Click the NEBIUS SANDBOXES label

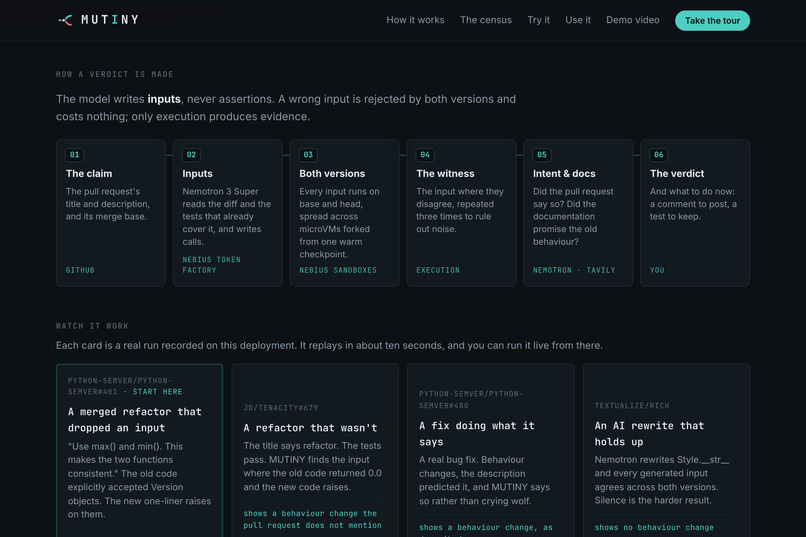tap(338, 270)
